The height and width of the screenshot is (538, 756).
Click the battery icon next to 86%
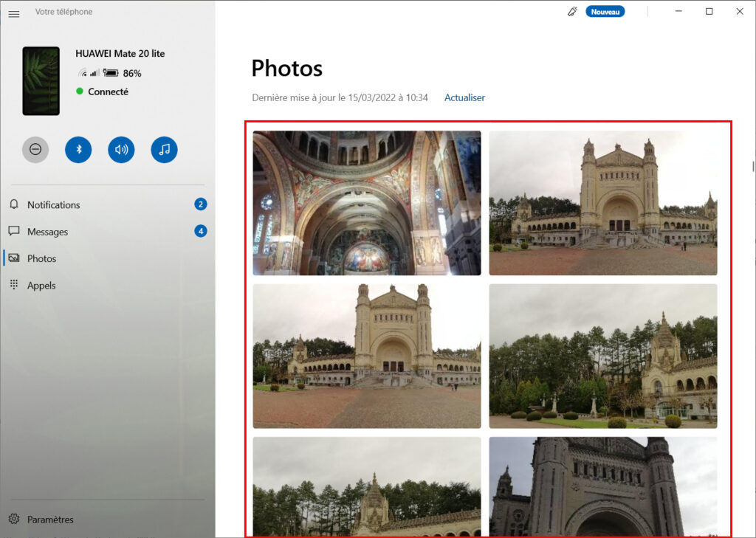coord(111,73)
